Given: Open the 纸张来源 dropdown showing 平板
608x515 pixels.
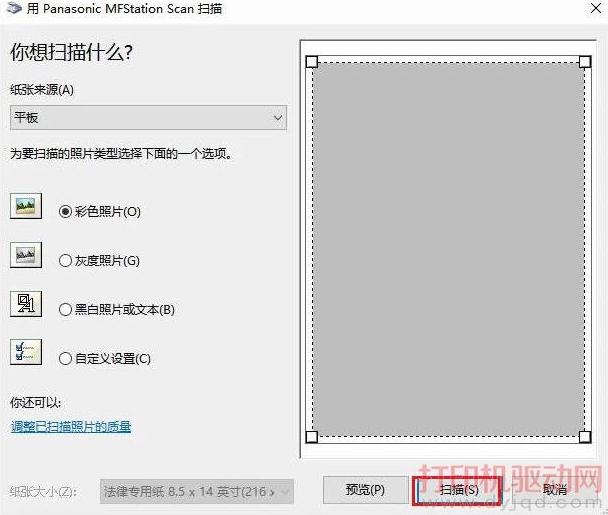Looking at the screenshot, I should pyautogui.click(x=148, y=118).
